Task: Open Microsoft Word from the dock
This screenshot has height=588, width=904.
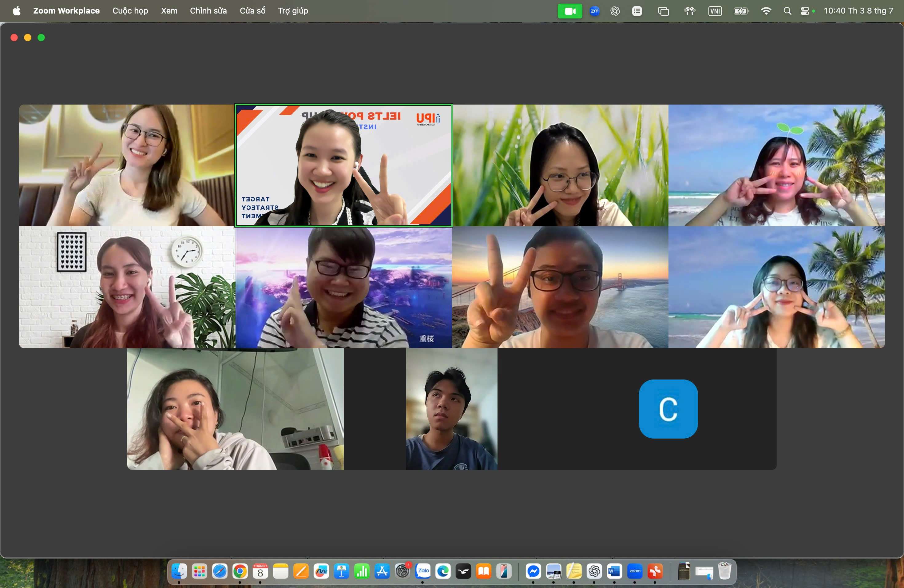Action: pyautogui.click(x=615, y=571)
